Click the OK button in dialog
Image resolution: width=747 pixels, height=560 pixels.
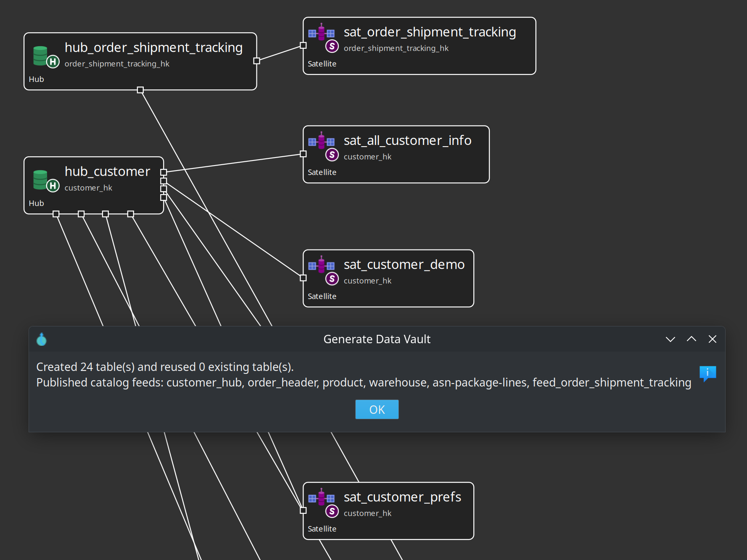[x=377, y=409]
